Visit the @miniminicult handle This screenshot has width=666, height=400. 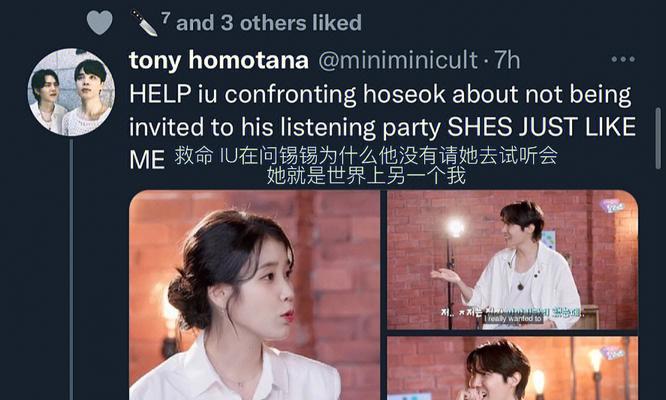[x=398, y=60]
